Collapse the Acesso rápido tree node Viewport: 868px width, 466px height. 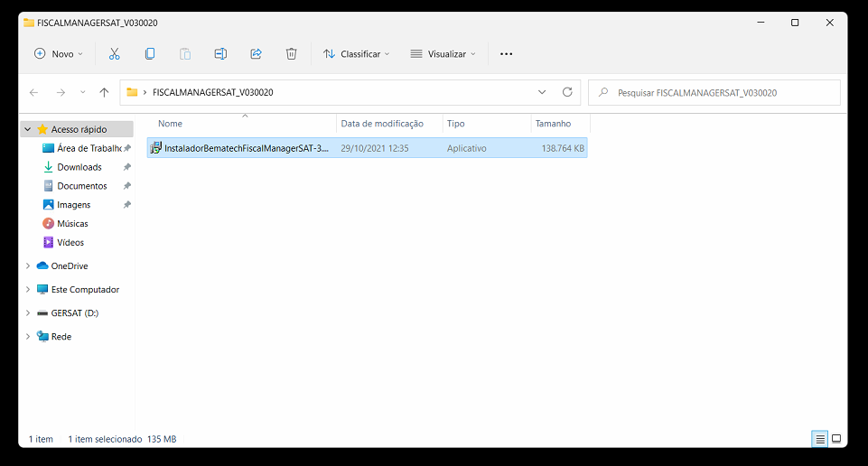point(28,129)
